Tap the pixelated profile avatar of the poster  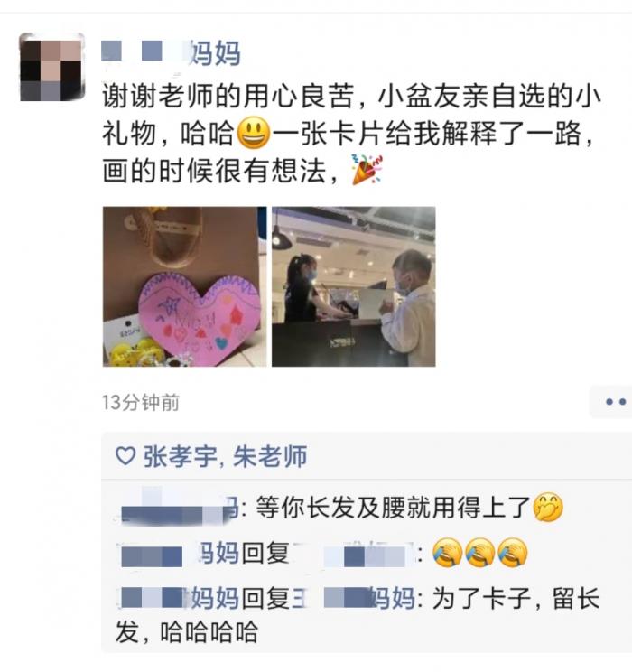coord(51,67)
